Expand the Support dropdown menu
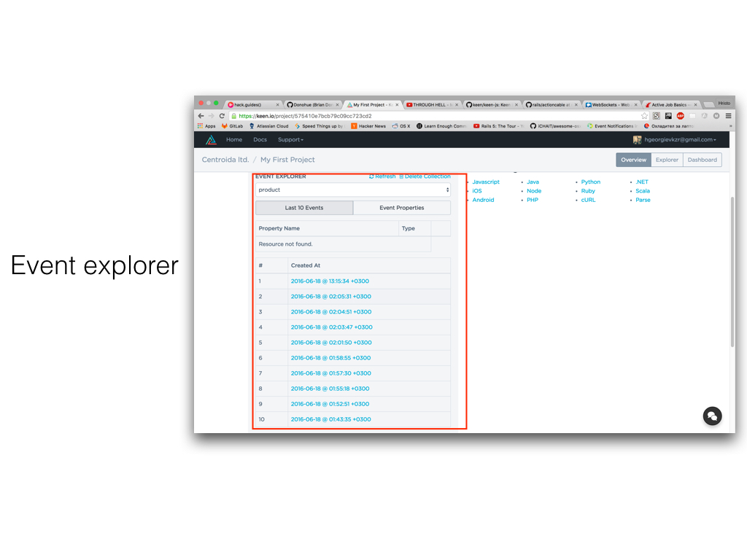Screen dimensions: 747x560 tap(290, 139)
